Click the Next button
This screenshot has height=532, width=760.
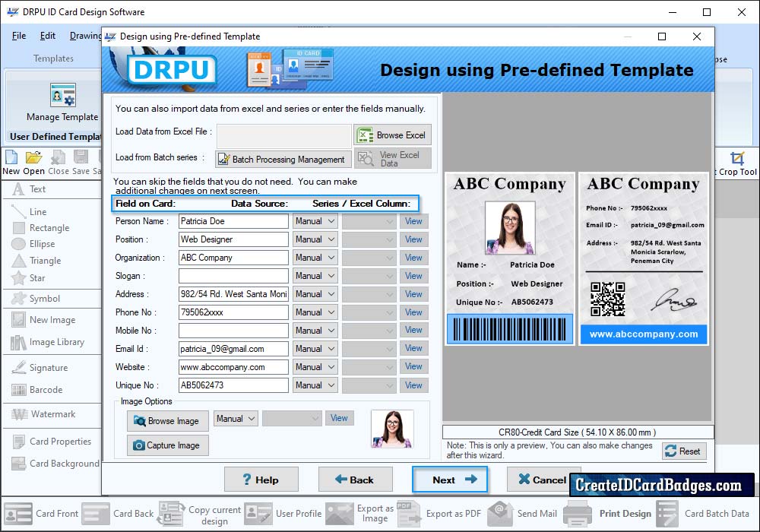pos(450,480)
